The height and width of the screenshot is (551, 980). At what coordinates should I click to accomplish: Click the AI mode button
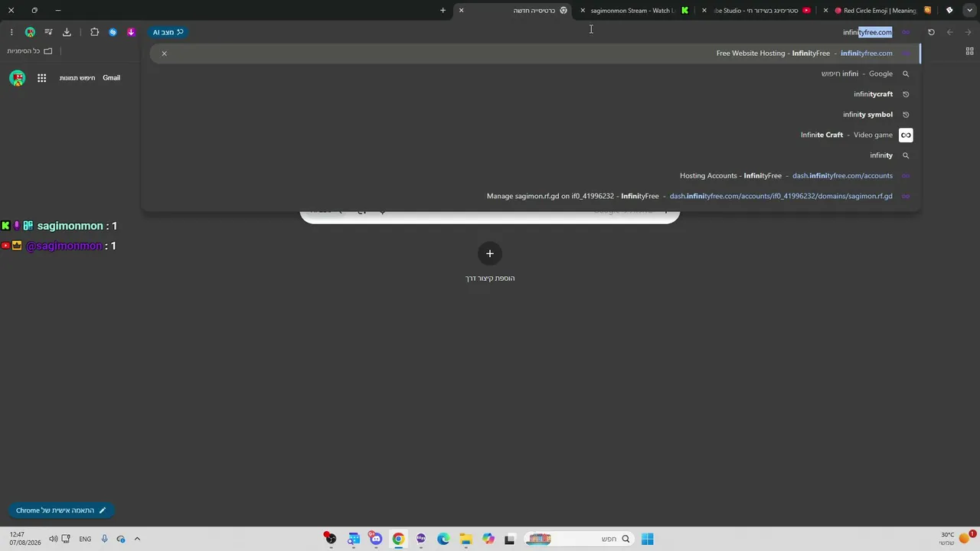coord(168,32)
